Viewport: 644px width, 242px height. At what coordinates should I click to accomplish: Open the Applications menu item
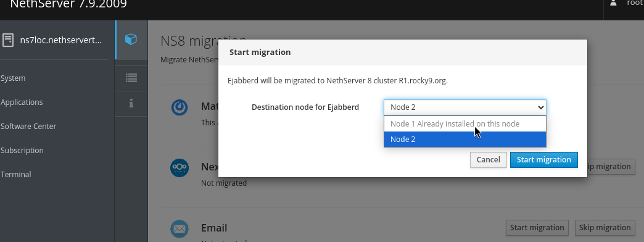(x=22, y=102)
